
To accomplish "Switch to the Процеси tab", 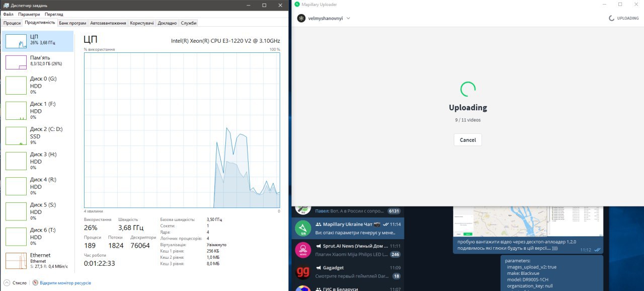I will (12, 23).
